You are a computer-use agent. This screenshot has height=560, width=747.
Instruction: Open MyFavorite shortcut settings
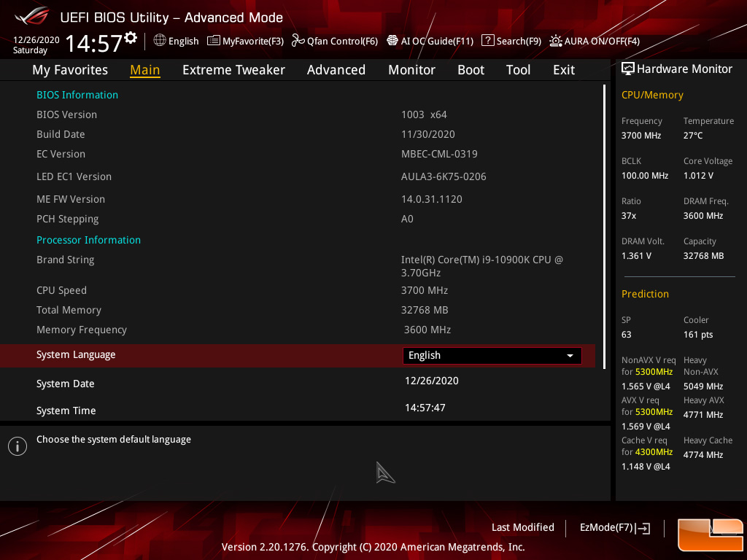coord(244,41)
